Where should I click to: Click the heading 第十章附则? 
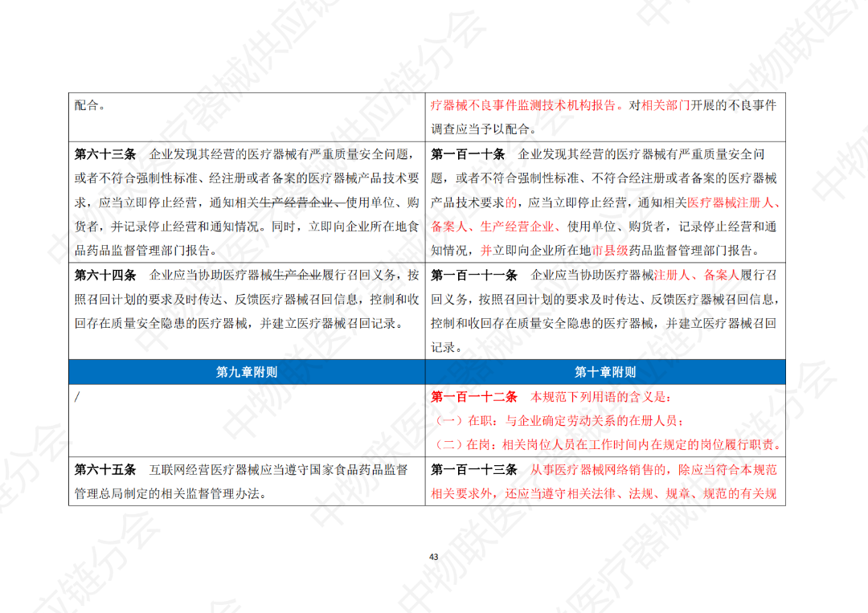(605, 372)
